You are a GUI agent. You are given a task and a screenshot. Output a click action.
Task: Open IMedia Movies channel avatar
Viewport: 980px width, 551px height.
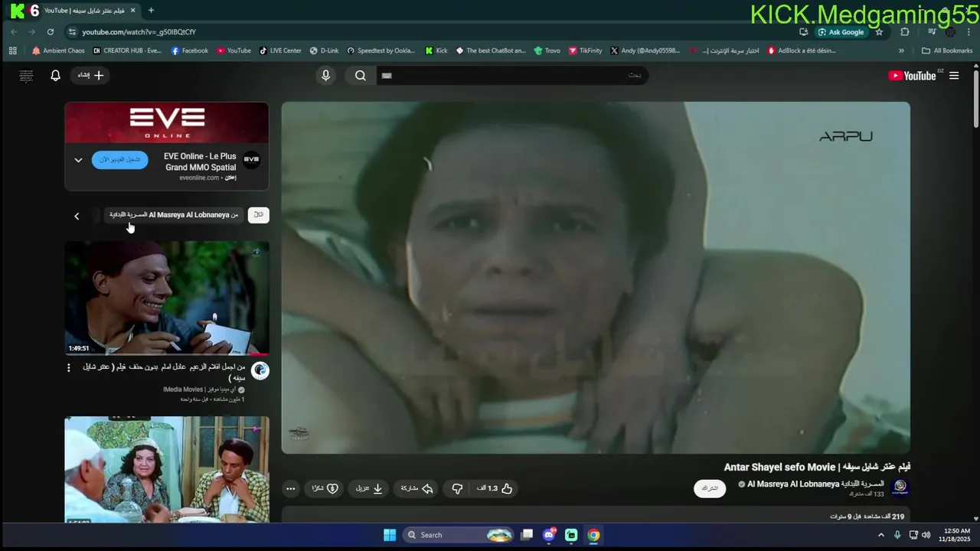(260, 371)
